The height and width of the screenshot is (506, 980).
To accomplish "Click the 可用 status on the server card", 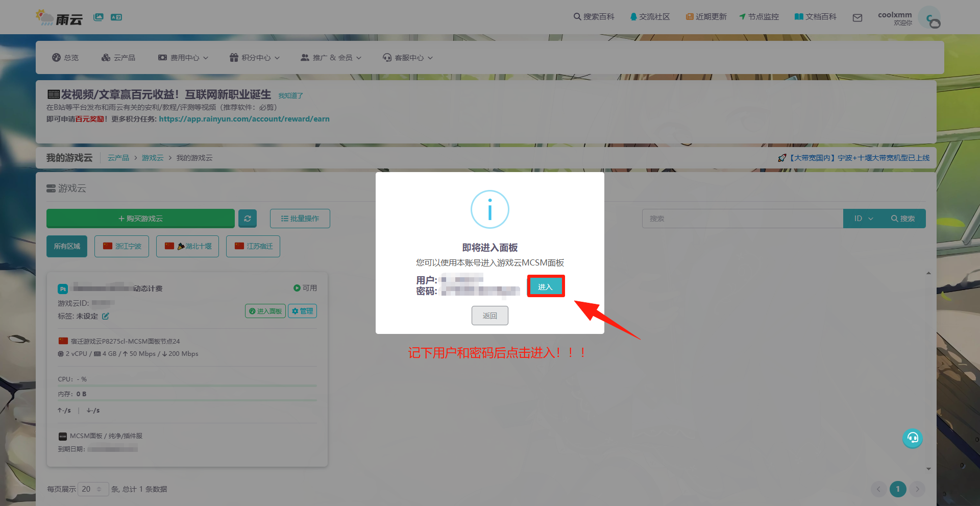I will 305,288.
